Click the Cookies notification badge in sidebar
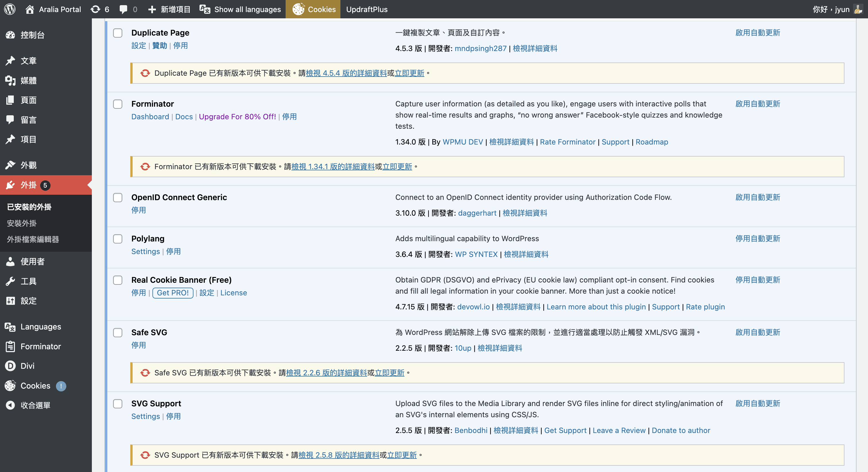Viewport: 868px width, 472px height. (x=61, y=386)
